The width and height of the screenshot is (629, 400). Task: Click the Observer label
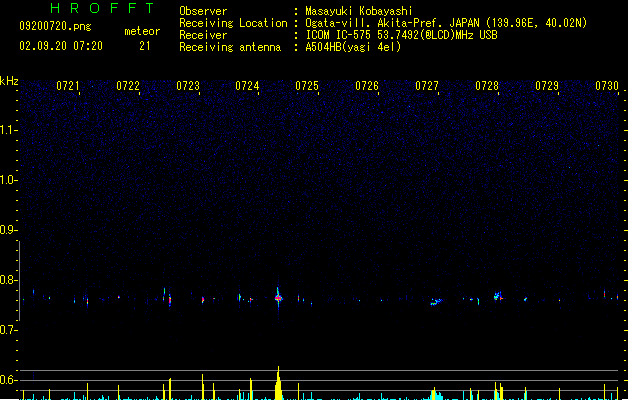(203, 11)
